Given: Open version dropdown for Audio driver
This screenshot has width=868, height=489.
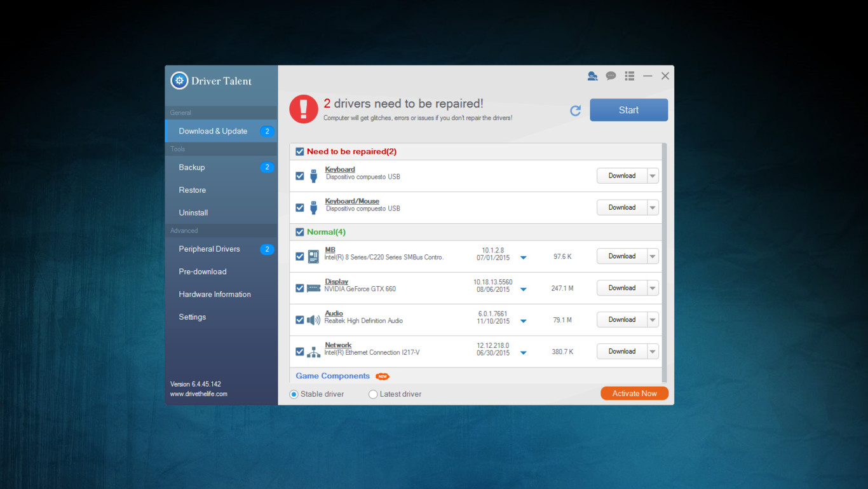Looking at the screenshot, I should pos(524,321).
